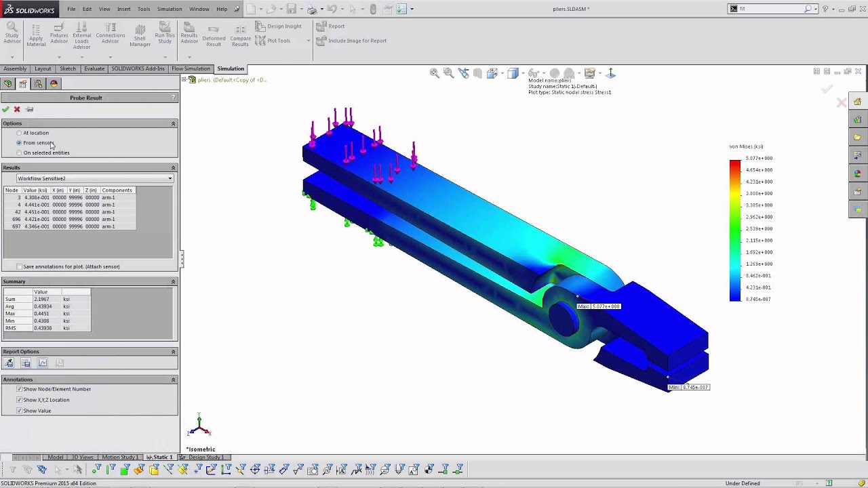Toggle Show X,Y,Z Location checkbox
The height and width of the screenshot is (488, 868).
(19, 400)
